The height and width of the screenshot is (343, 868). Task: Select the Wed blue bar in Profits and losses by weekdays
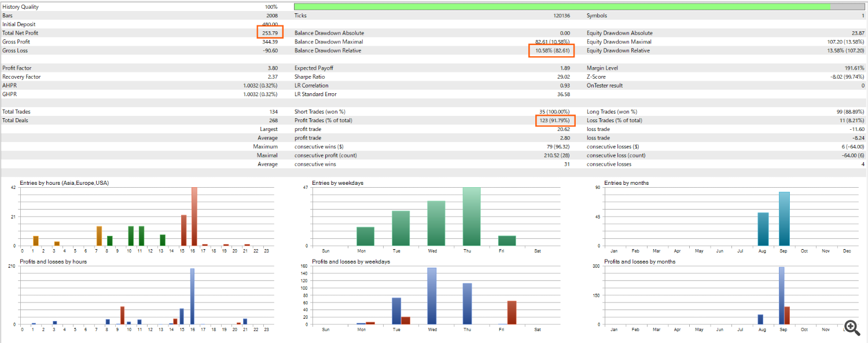pos(432,296)
